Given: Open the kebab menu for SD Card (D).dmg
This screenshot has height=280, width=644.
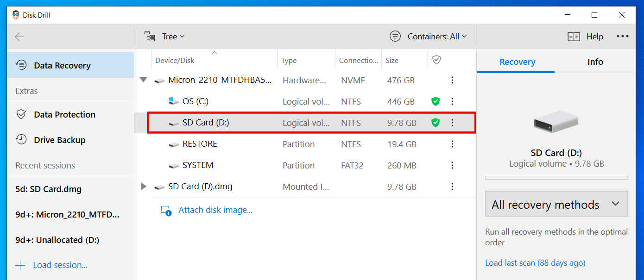Looking at the screenshot, I should (x=452, y=187).
